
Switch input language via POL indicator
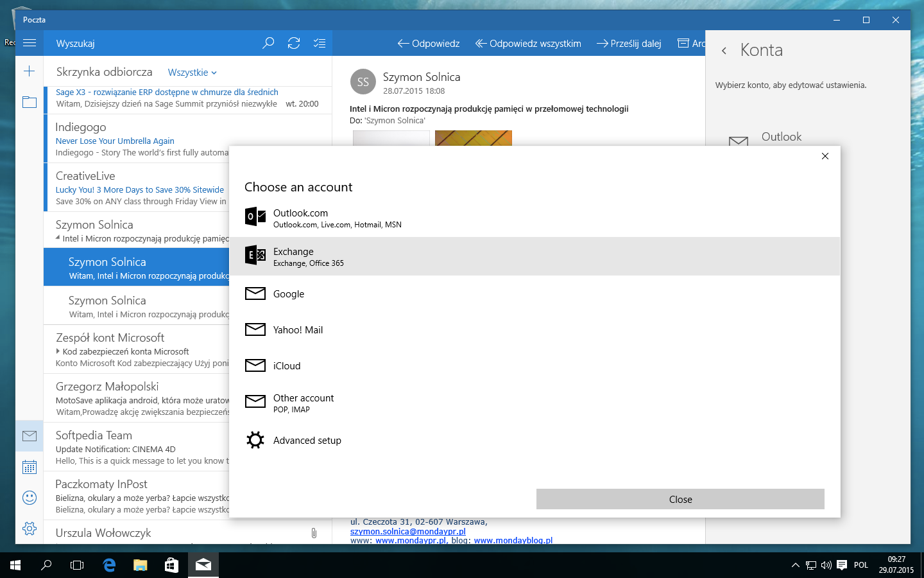861,565
